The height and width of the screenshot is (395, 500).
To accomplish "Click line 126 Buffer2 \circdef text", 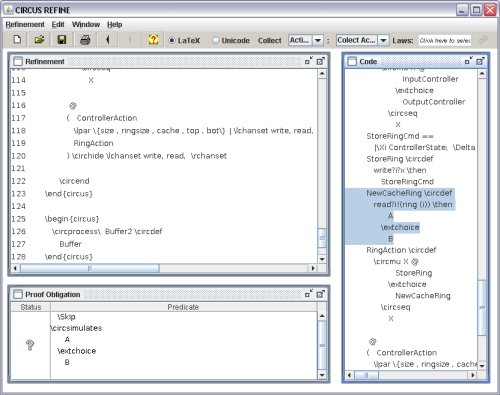I will 134,231.
